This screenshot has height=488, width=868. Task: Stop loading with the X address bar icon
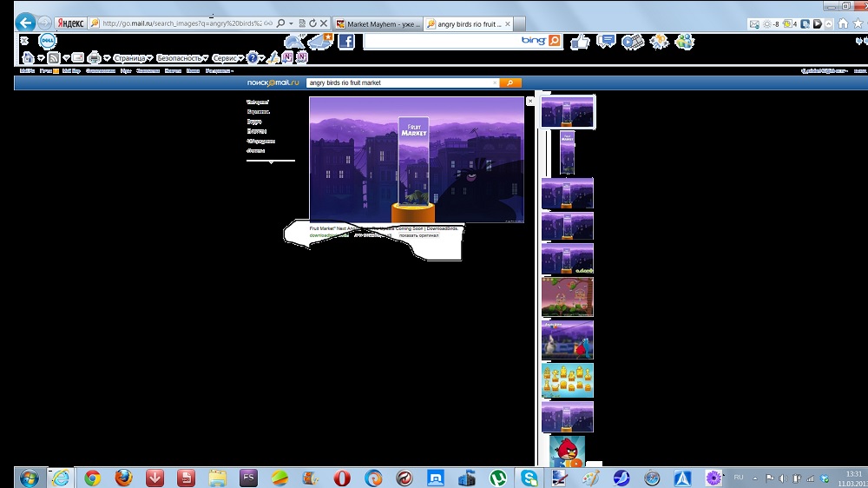(324, 23)
